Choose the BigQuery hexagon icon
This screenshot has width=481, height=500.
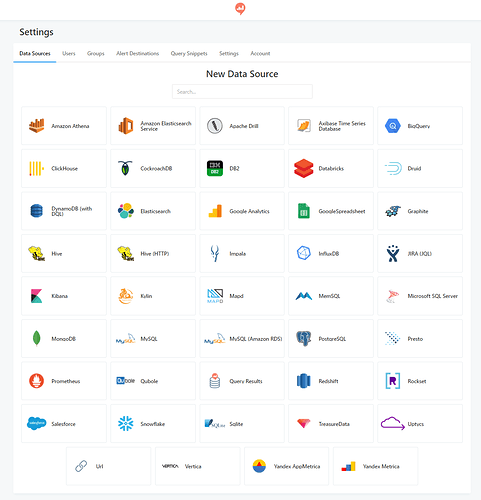(x=393, y=126)
